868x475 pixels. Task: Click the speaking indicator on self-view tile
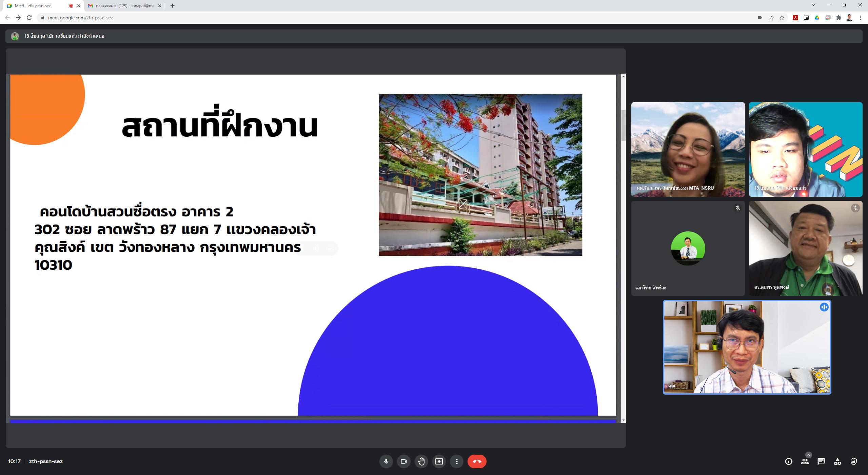click(x=824, y=307)
